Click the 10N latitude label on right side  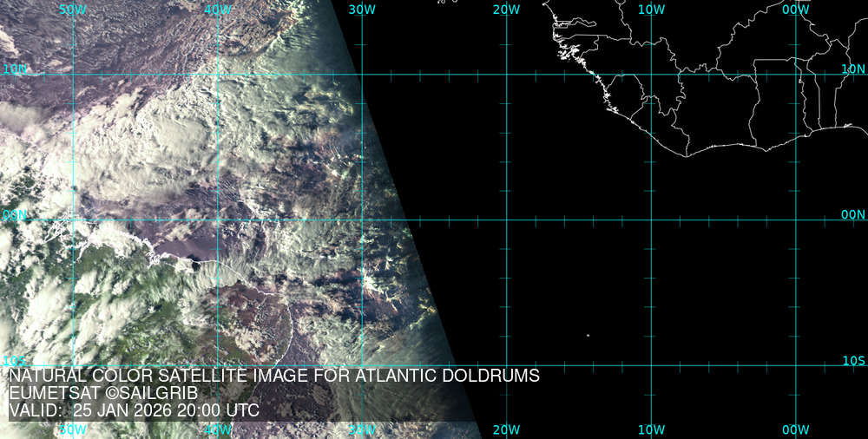pos(854,69)
